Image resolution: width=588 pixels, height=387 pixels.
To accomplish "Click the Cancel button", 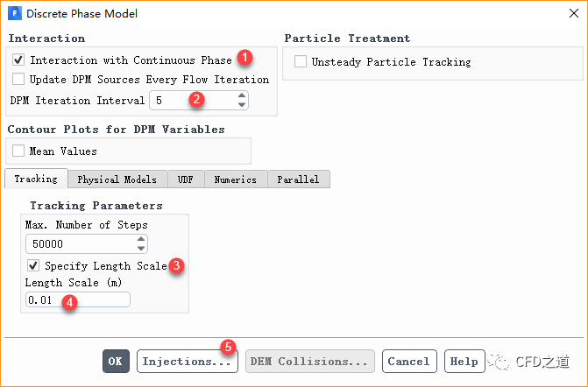I will click(x=408, y=361).
